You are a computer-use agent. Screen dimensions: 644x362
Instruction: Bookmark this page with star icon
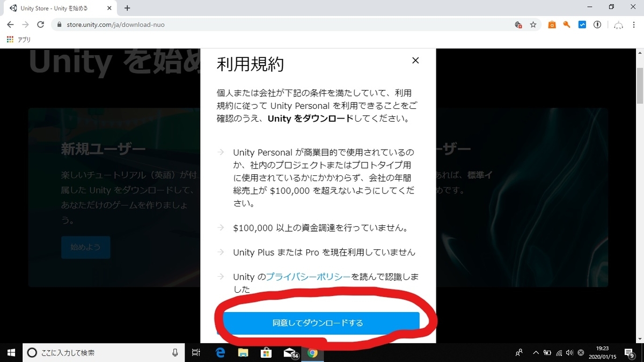tap(533, 25)
